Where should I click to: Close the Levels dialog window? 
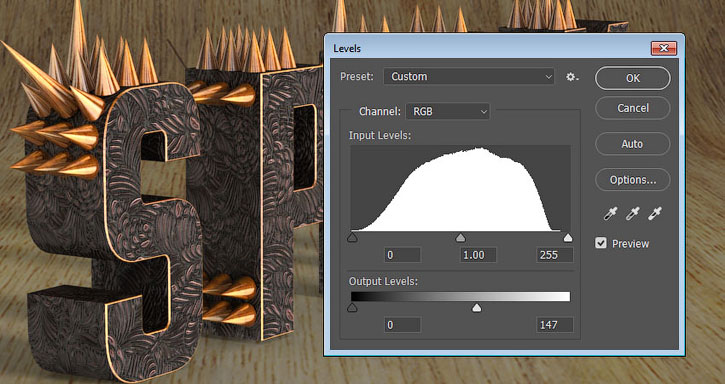[664, 48]
